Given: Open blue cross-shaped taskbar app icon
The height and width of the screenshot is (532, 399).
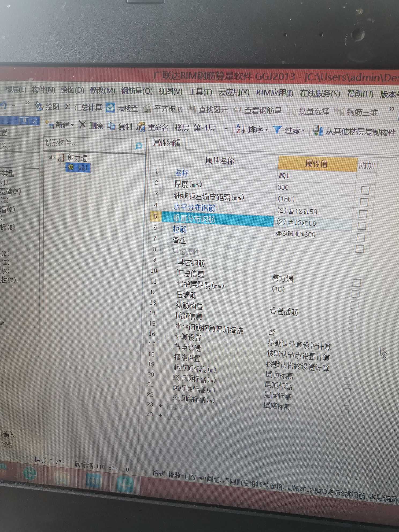Looking at the screenshot, I should [125, 484].
